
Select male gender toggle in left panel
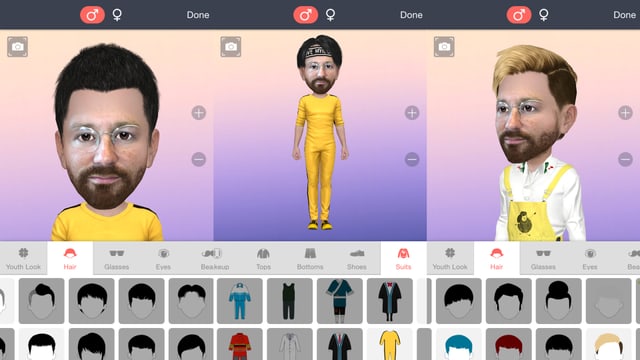click(x=92, y=15)
